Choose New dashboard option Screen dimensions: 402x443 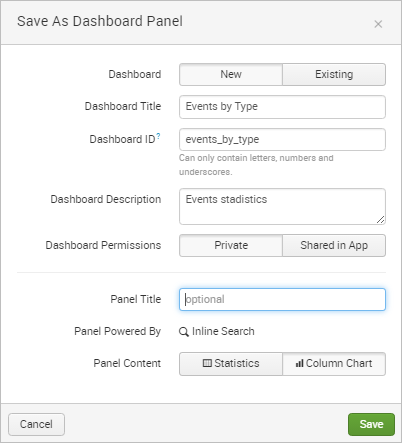(x=231, y=74)
